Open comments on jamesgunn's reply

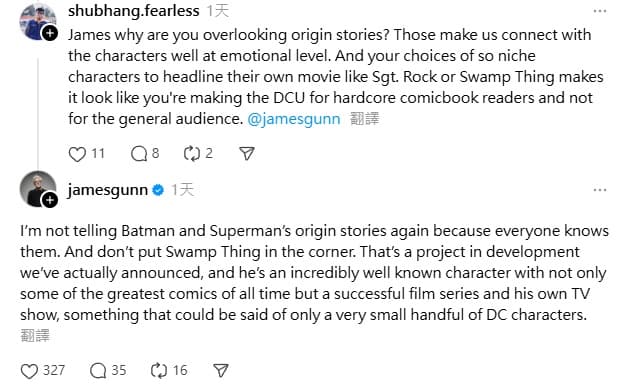98,371
